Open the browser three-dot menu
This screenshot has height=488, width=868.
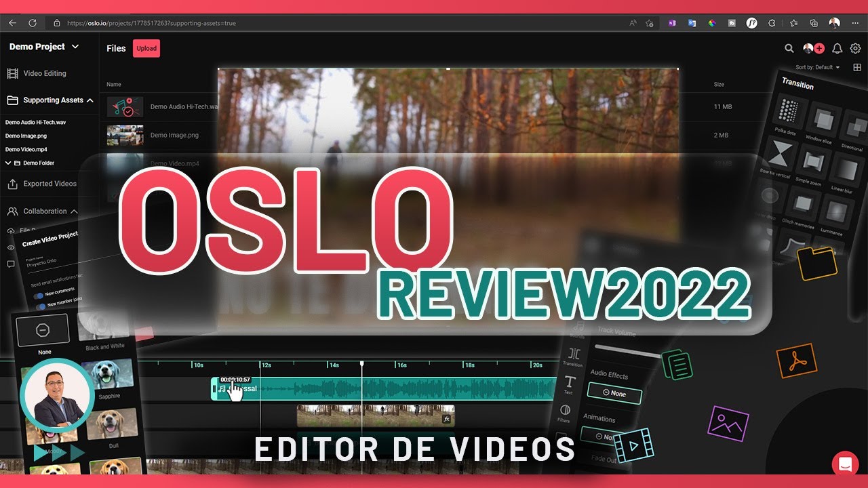pyautogui.click(x=855, y=23)
